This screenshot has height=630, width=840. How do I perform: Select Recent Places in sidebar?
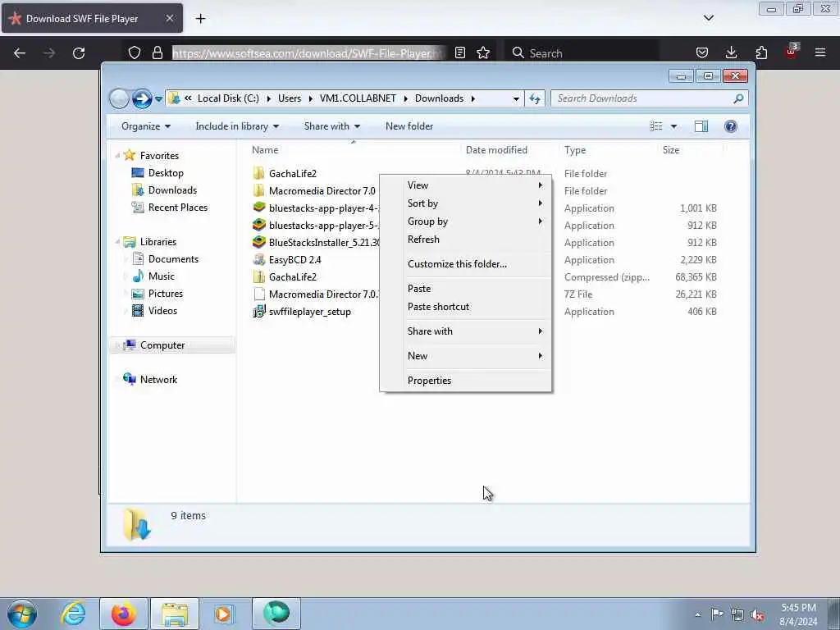click(177, 208)
